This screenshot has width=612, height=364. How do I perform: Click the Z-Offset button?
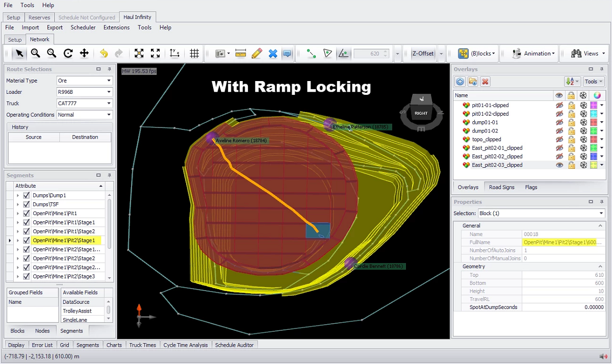coord(423,54)
